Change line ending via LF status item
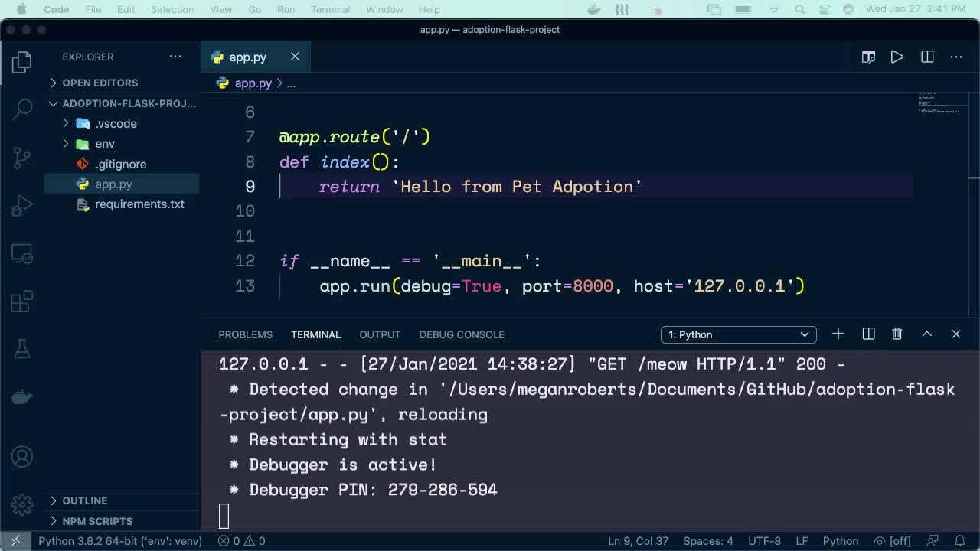Screen dimensions: 980x551 pyautogui.click(x=802, y=540)
